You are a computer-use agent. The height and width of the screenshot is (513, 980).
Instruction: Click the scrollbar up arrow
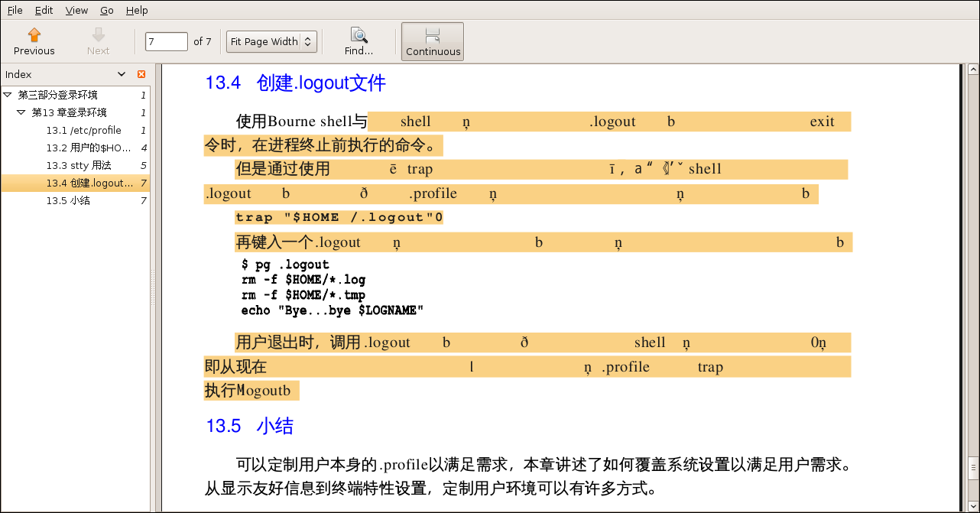pos(973,70)
